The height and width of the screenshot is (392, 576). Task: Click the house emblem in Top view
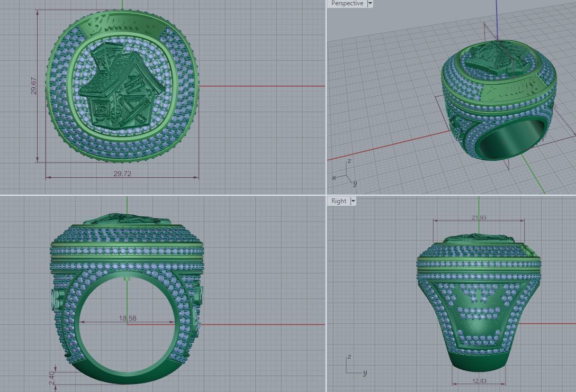122,86
